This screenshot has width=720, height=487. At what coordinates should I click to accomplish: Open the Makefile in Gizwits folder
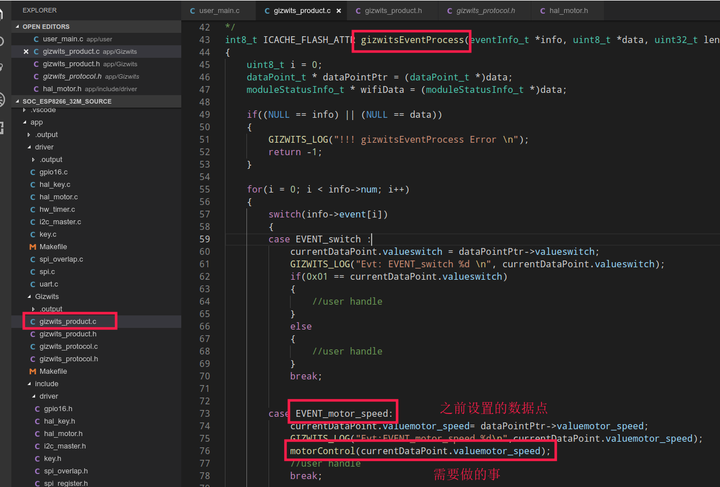coord(53,371)
